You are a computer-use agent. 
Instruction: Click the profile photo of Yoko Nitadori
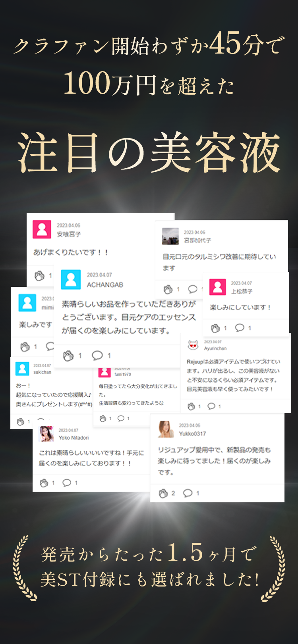point(46,434)
